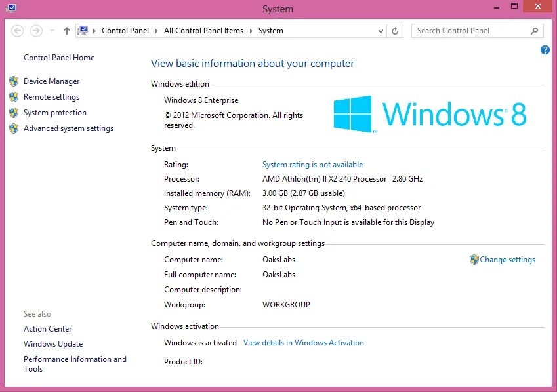Viewport: 557px width, 392px height.
Task: Click shield icon beside Advanced system settings
Action: (x=14, y=128)
